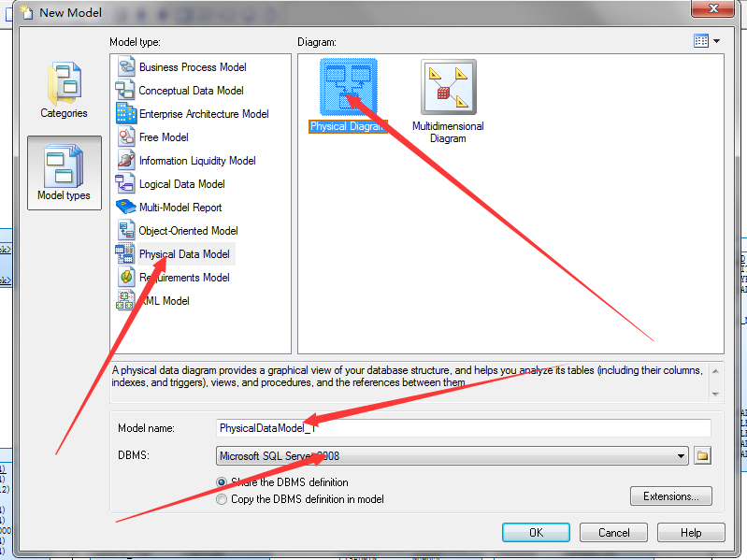The image size is (747, 560).
Task: Open the Categories view
Action: [x=64, y=90]
